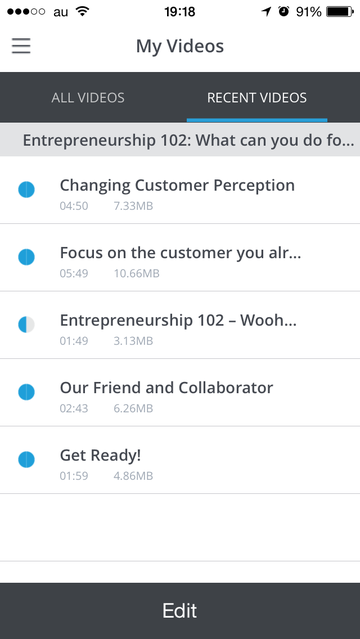Play the Get Ready! video
This screenshot has height=639, width=360.
(180, 461)
